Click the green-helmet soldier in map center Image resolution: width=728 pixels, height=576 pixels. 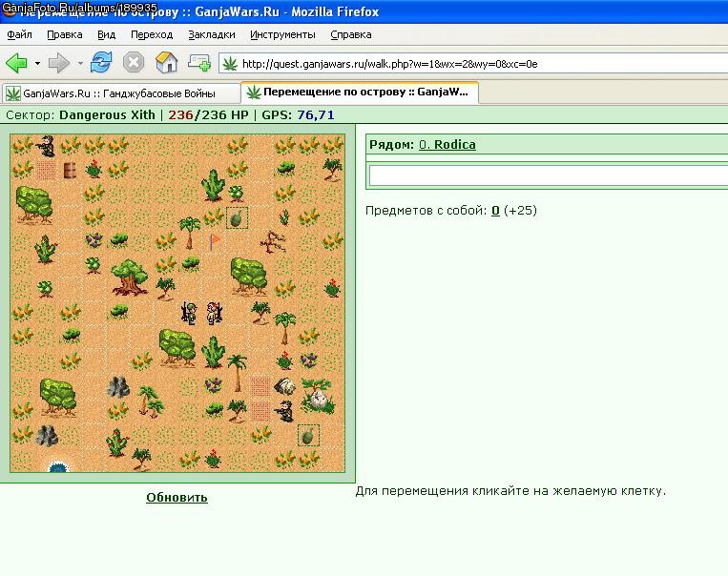coord(189,313)
